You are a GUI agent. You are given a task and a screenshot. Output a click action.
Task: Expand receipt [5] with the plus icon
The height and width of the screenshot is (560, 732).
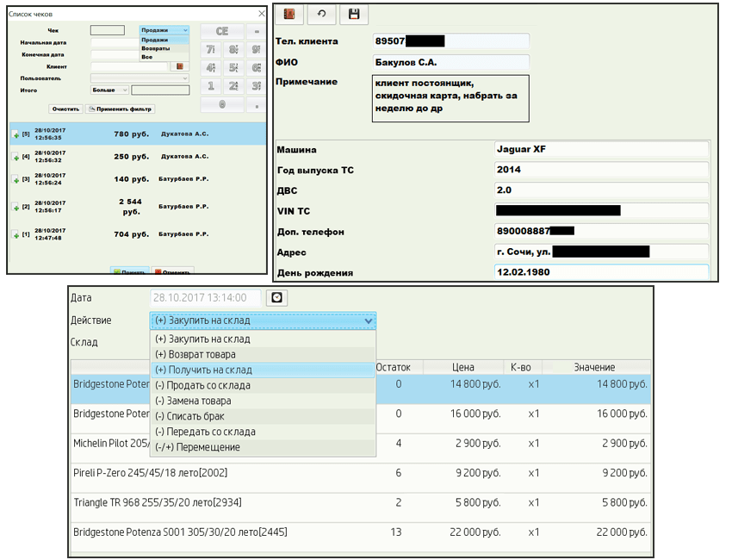coord(16,135)
